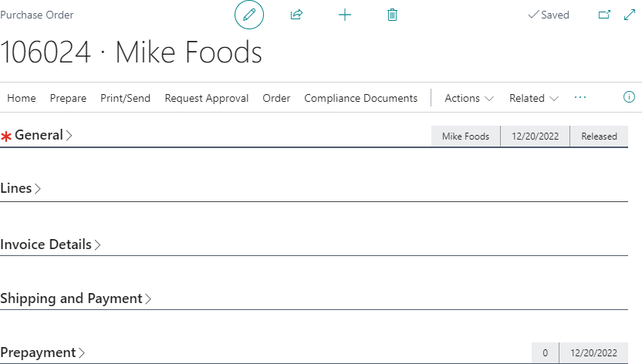Image resolution: width=642 pixels, height=364 pixels.
Task: Click the share icon
Action: (296, 15)
